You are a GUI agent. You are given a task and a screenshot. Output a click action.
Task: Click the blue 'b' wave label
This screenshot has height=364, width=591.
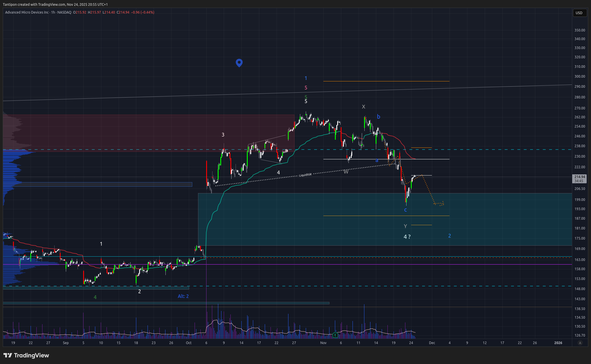(379, 117)
